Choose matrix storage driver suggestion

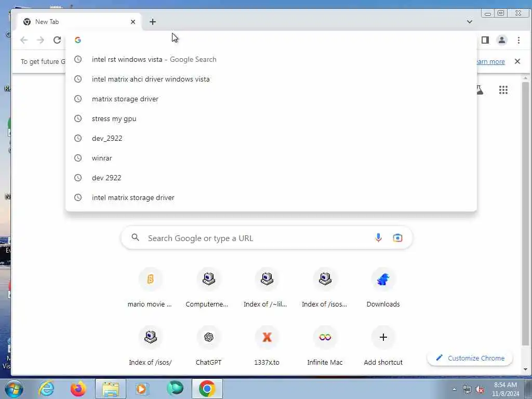[271, 99]
